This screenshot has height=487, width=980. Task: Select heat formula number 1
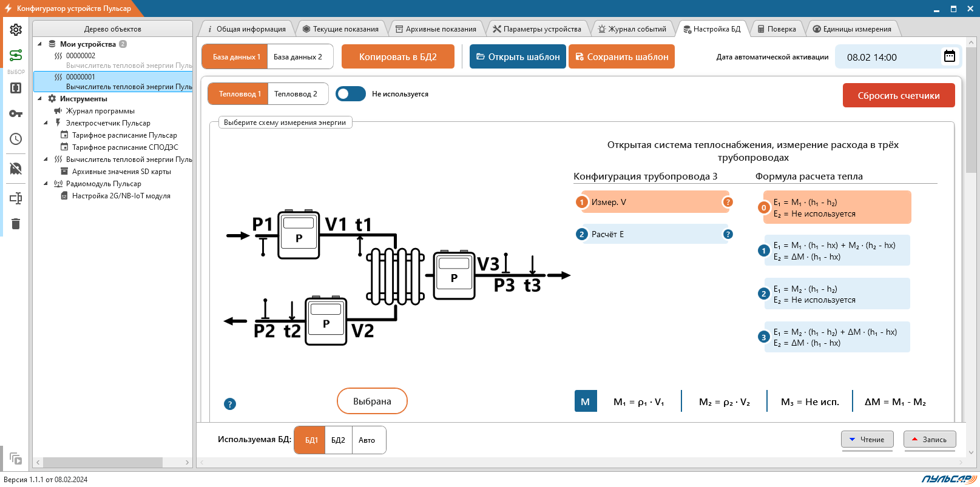(x=837, y=250)
